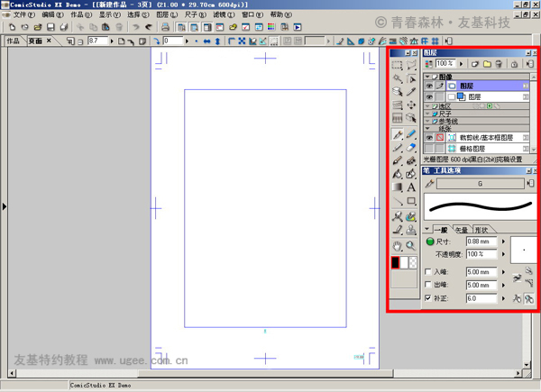
Task: Select the Eraser tool in the toolbox
Action: (411, 148)
